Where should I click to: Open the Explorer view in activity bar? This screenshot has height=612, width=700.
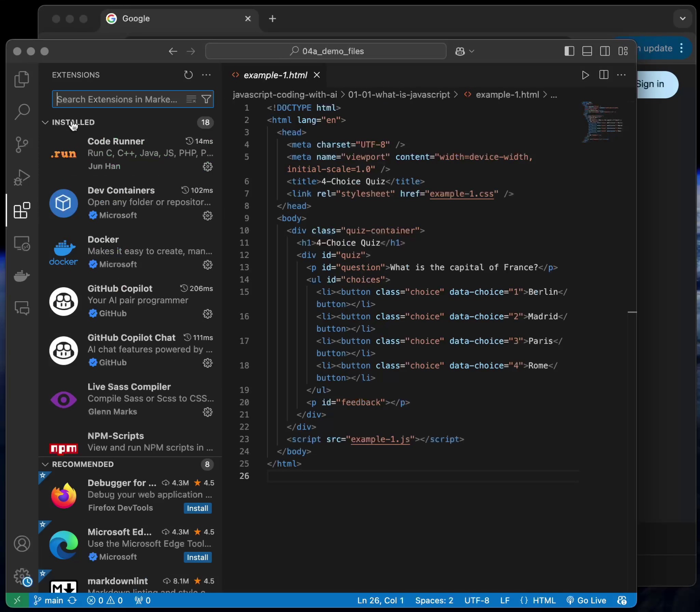[22, 79]
